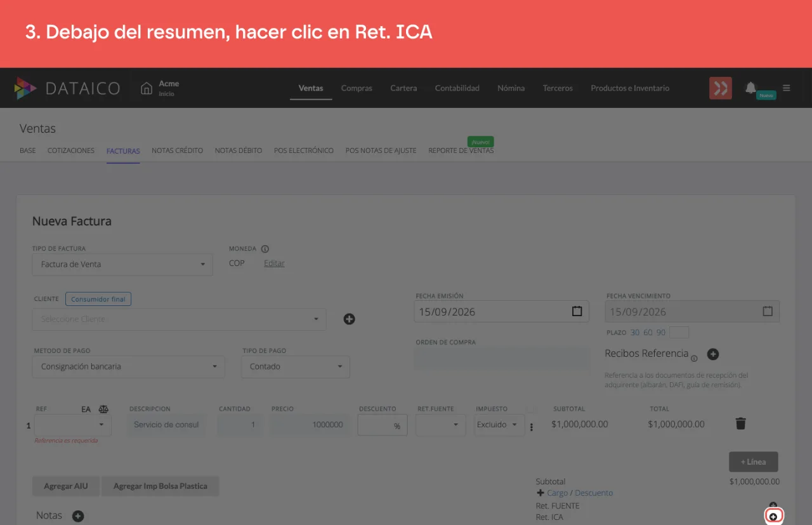Viewport: 812px width, 525px height.
Task: Click Agregar Imp Bolsa Plastica button
Action: click(160, 486)
